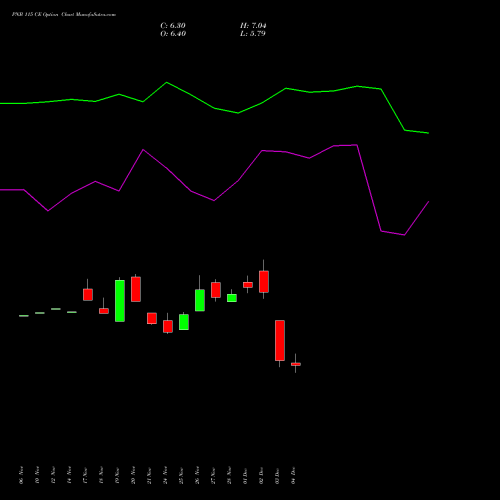Click the 14 Nov date label

click(x=69, y=475)
